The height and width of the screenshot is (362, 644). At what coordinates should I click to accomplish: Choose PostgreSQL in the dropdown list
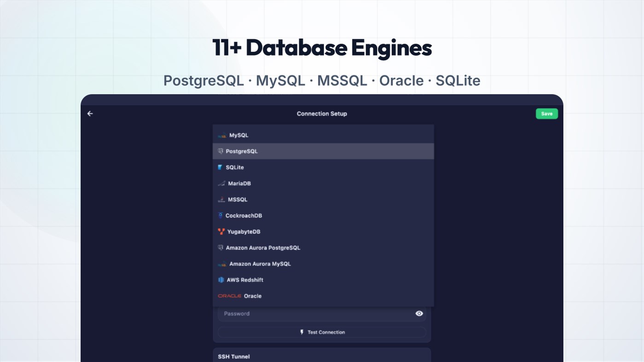tap(323, 151)
